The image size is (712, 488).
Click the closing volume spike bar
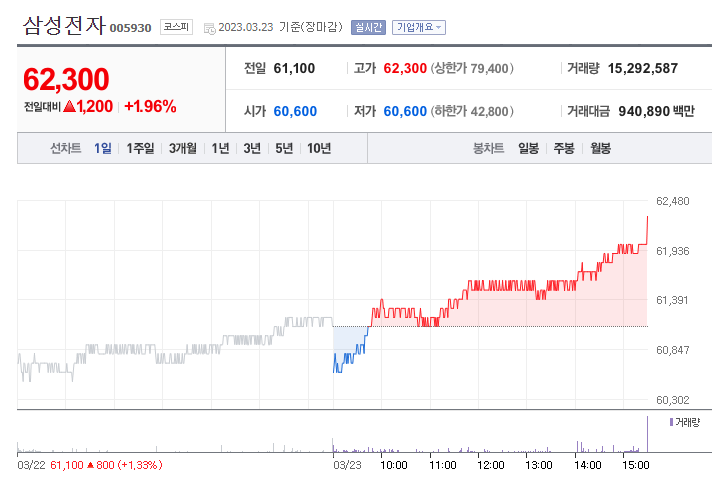tap(647, 434)
